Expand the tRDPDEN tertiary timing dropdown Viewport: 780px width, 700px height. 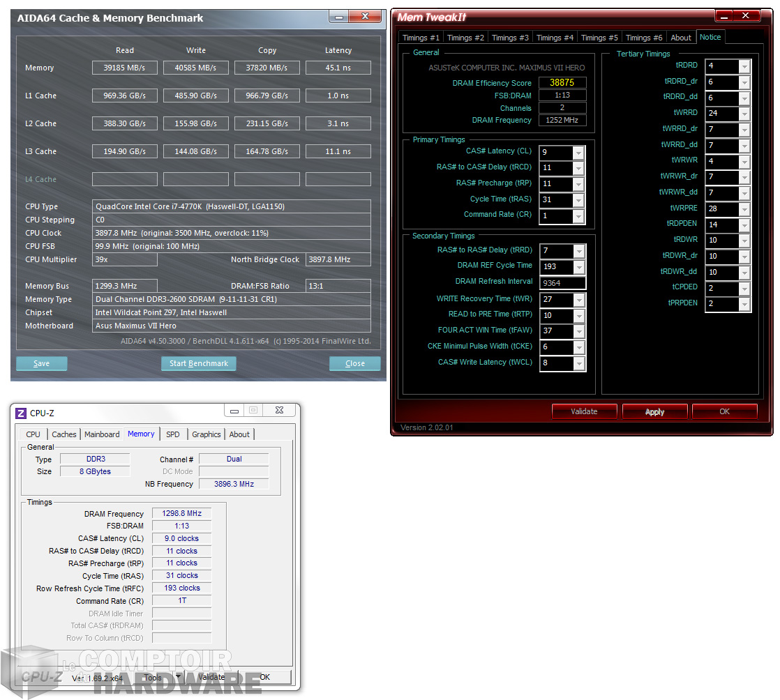click(744, 225)
